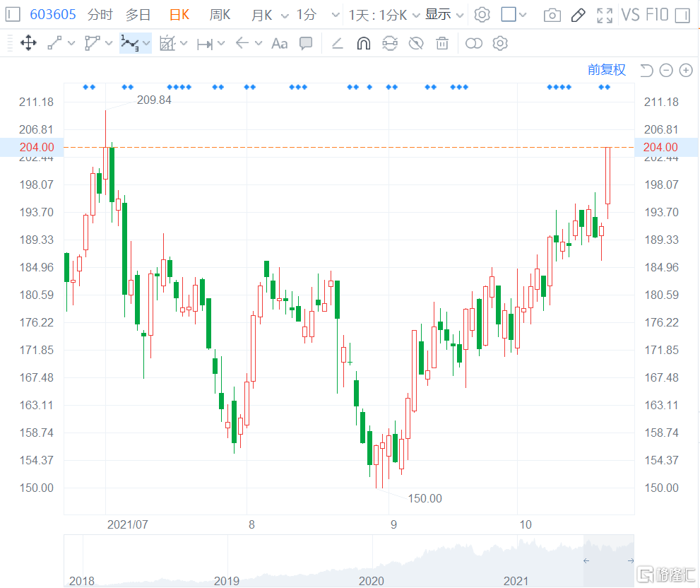Click the camera screenshot icon
This screenshot has width=700, height=588.
click(x=552, y=15)
